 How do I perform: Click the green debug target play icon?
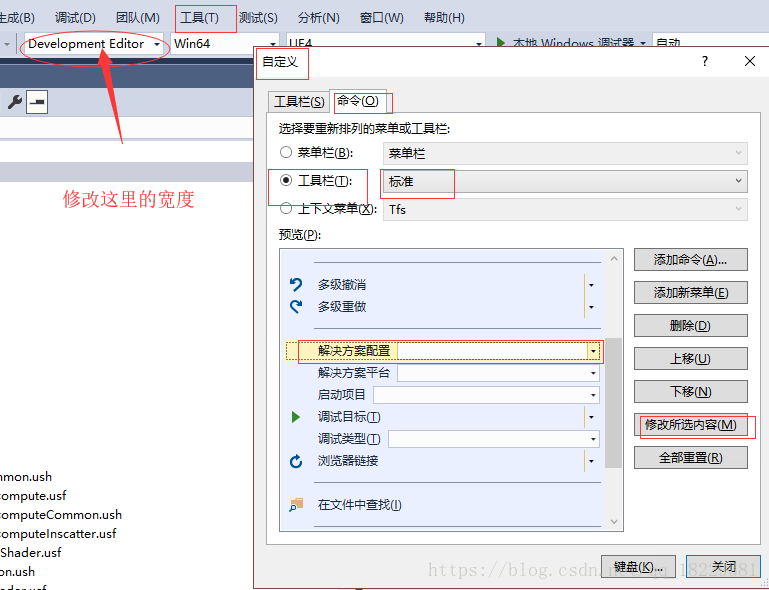(x=296, y=417)
